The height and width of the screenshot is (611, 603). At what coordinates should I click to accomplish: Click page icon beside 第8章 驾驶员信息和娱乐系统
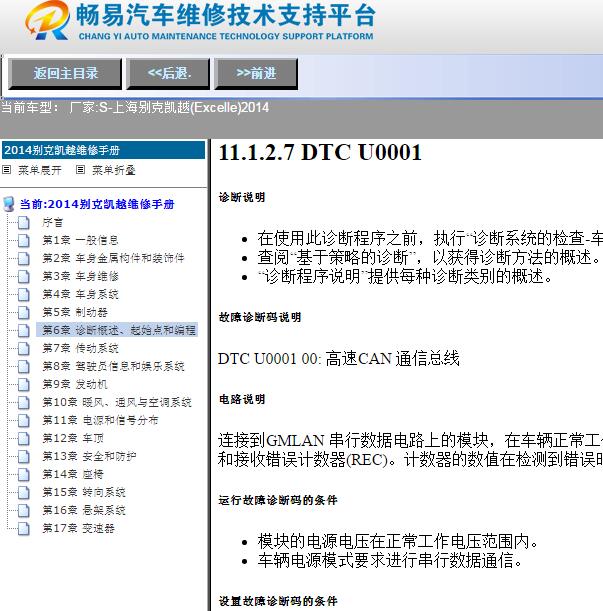click(24, 367)
